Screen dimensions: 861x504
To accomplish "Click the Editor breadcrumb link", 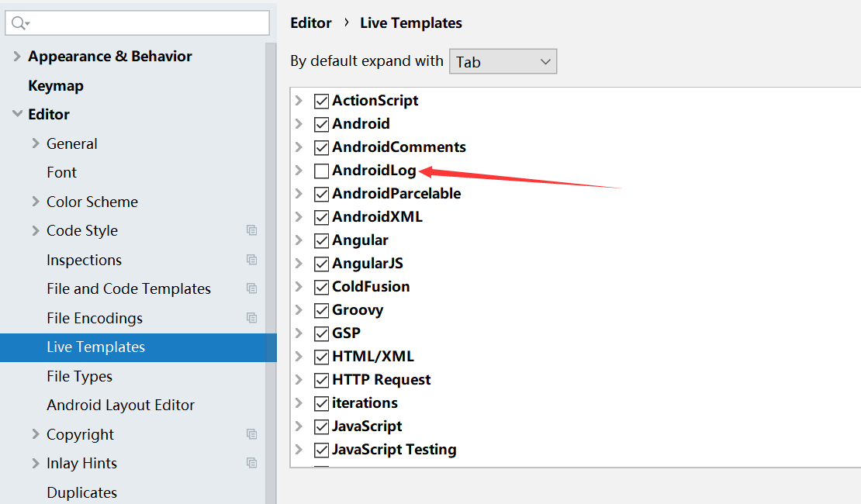I will pos(310,23).
